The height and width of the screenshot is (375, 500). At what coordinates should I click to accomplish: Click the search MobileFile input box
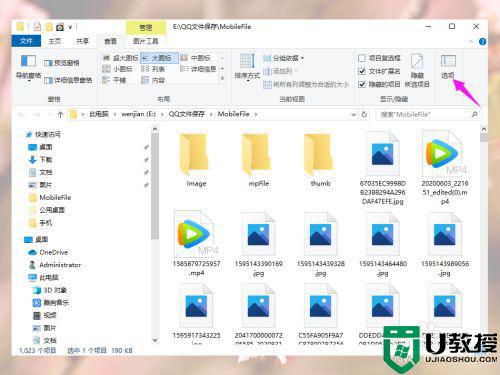428,115
